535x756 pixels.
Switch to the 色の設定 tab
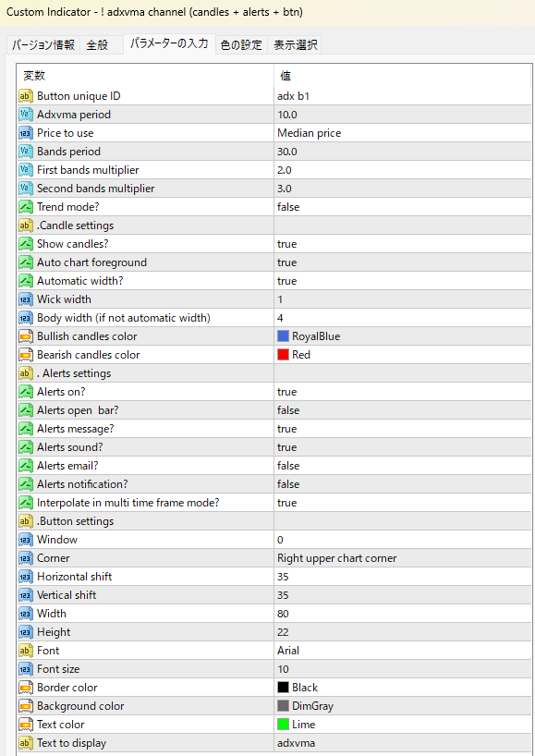point(241,45)
